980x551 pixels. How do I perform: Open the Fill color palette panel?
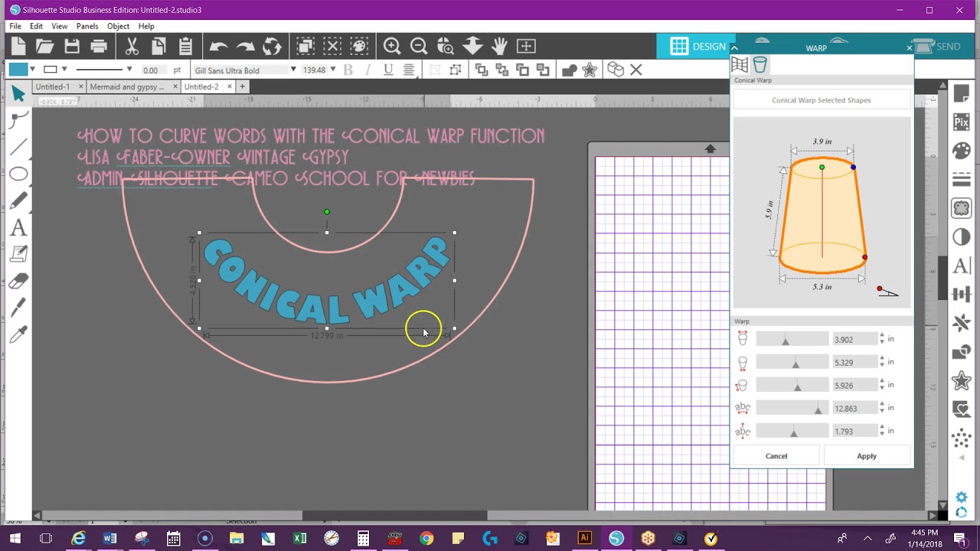[x=961, y=151]
